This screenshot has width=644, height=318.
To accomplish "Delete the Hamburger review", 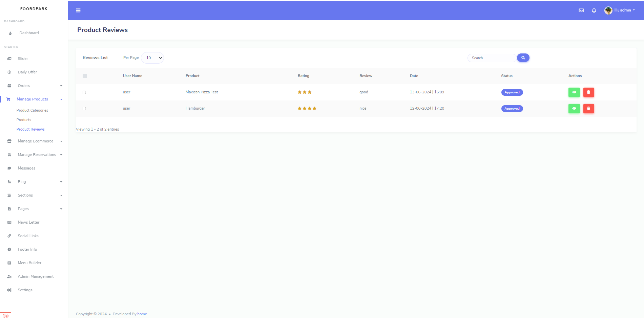I will [x=588, y=109].
